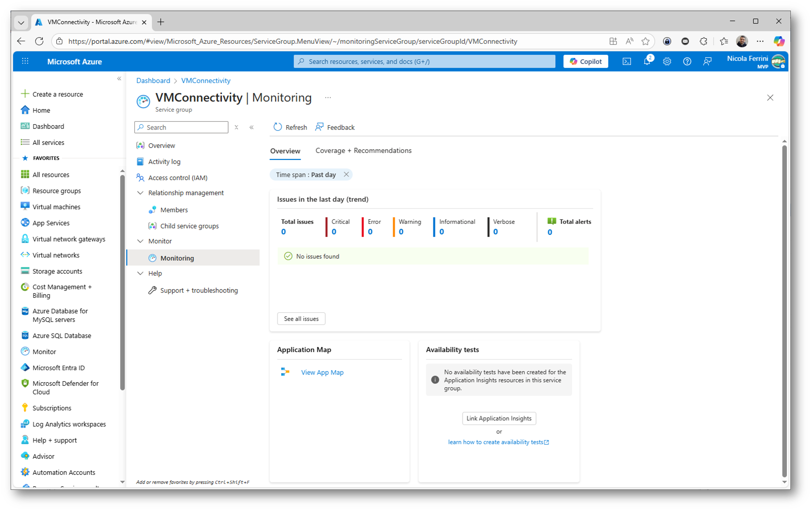Open the View App Map link
The width and height of the screenshot is (812, 511).
(322, 373)
